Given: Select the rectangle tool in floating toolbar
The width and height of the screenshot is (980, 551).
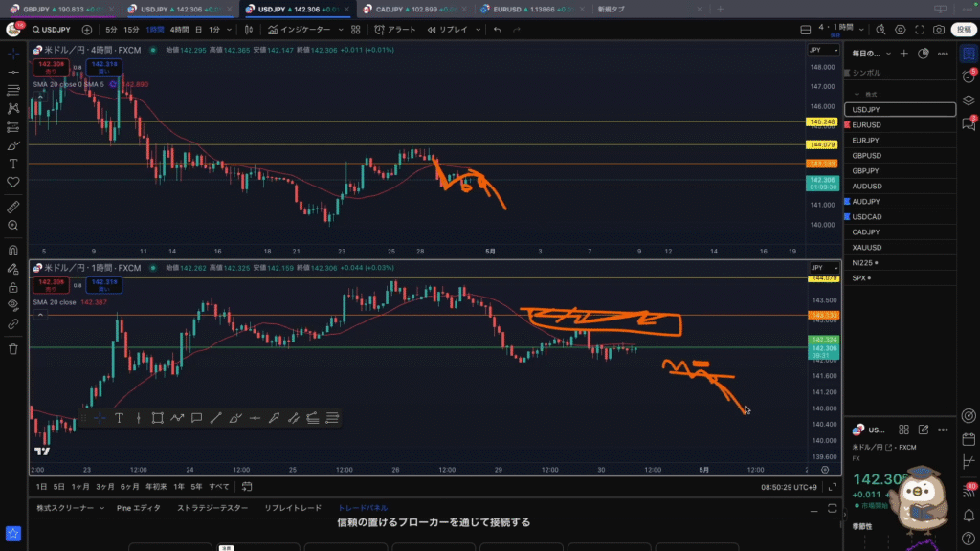Looking at the screenshot, I should (x=158, y=418).
